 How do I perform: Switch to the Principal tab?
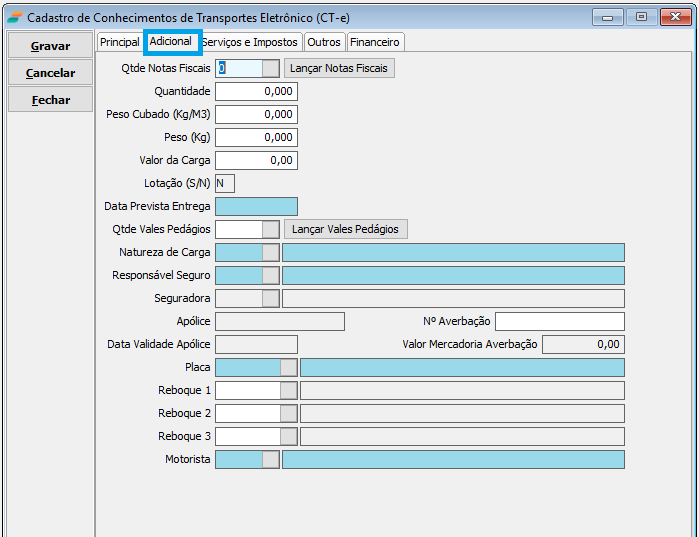pyautogui.click(x=120, y=42)
